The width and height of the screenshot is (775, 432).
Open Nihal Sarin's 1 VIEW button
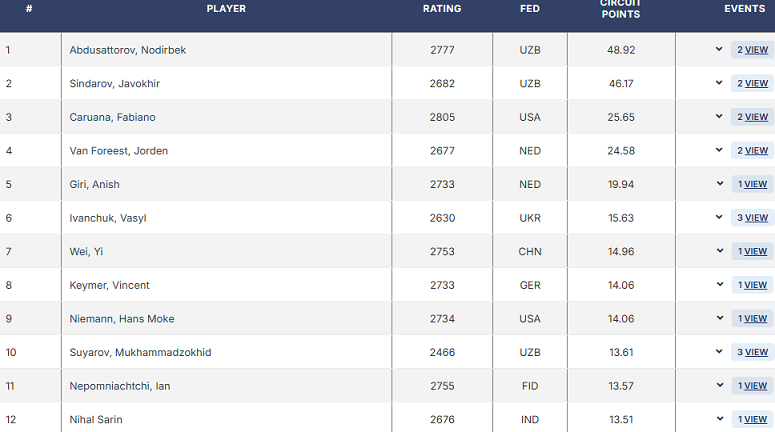pos(752,420)
